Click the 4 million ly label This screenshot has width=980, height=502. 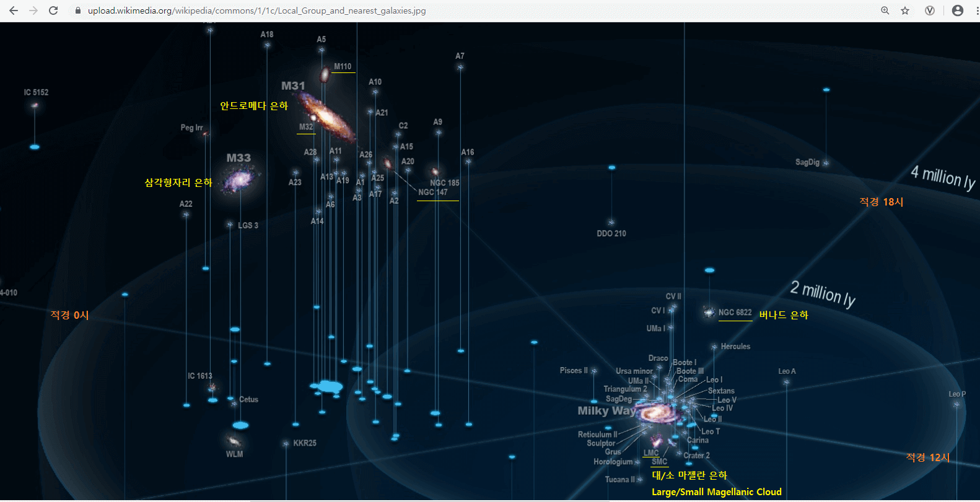click(943, 178)
